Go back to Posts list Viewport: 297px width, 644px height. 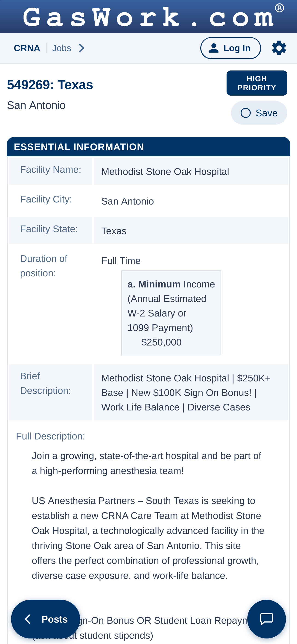click(x=46, y=619)
